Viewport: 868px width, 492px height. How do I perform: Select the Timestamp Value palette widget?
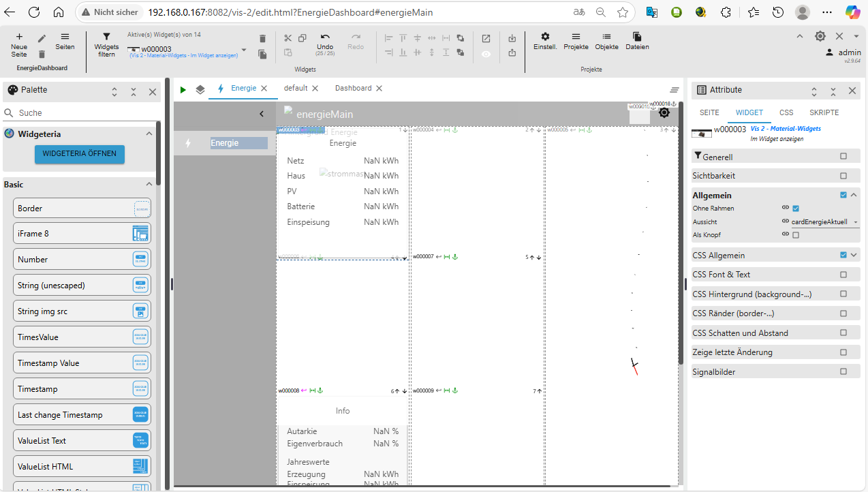[82, 363]
